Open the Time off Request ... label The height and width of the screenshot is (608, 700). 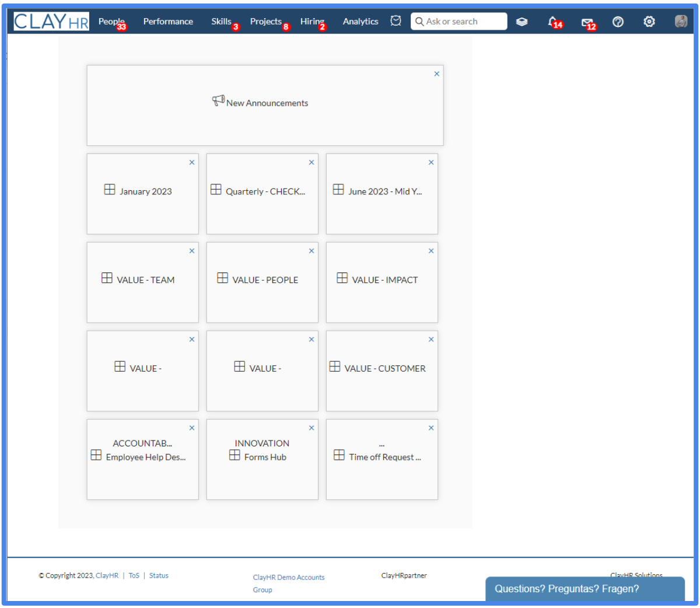(x=385, y=457)
